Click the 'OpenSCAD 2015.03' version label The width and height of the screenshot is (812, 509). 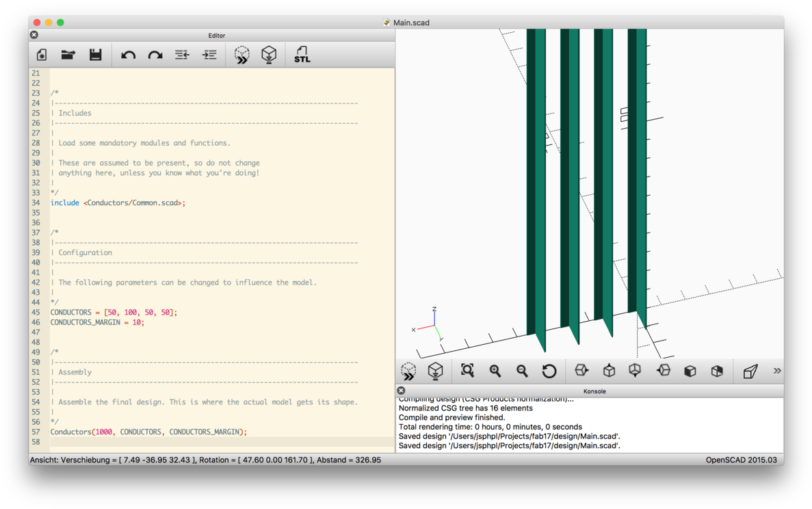pos(741,460)
